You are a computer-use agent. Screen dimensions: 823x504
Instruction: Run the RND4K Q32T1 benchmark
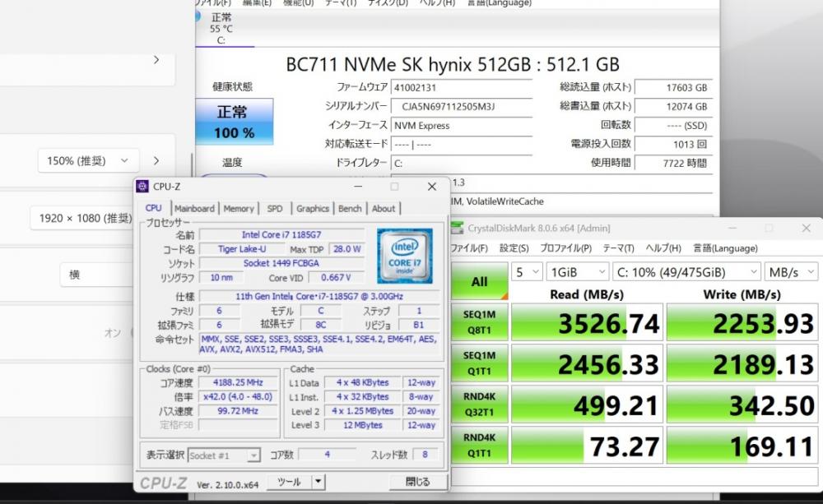click(x=479, y=404)
